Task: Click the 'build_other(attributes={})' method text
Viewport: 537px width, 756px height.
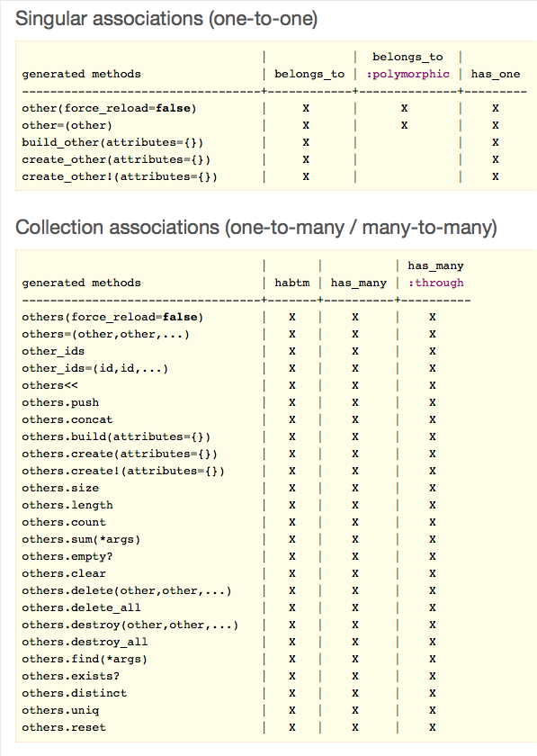Action: [112, 143]
